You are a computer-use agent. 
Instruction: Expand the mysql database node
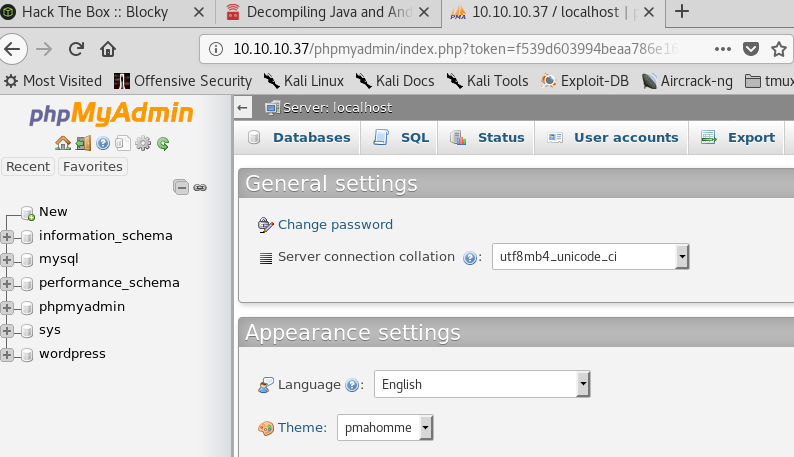coord(9,260)
